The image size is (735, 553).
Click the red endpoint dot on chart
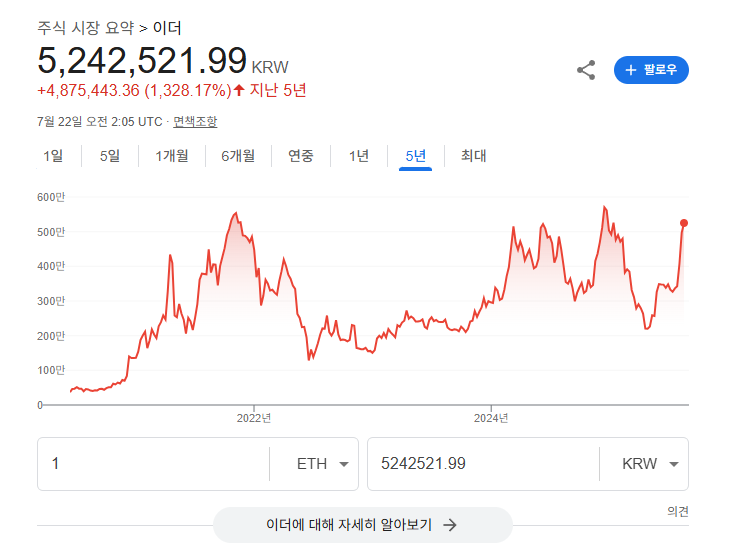coord(684,223)
